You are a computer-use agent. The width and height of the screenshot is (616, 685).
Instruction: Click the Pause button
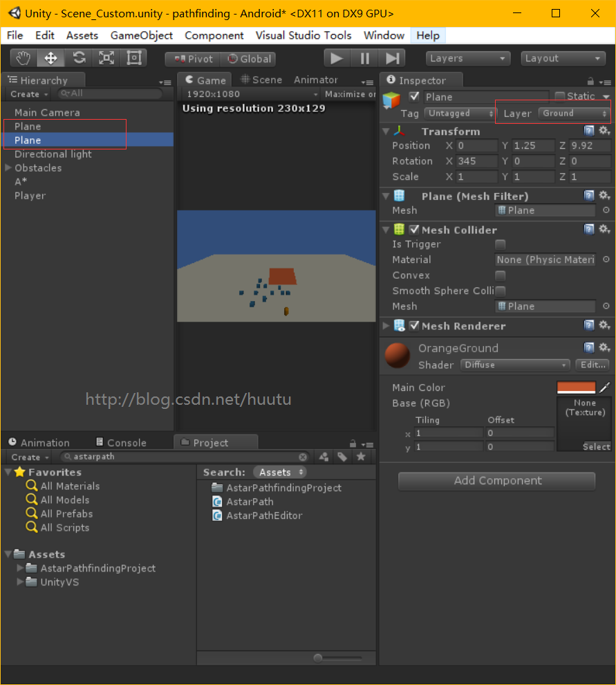(x=365, y=58)
